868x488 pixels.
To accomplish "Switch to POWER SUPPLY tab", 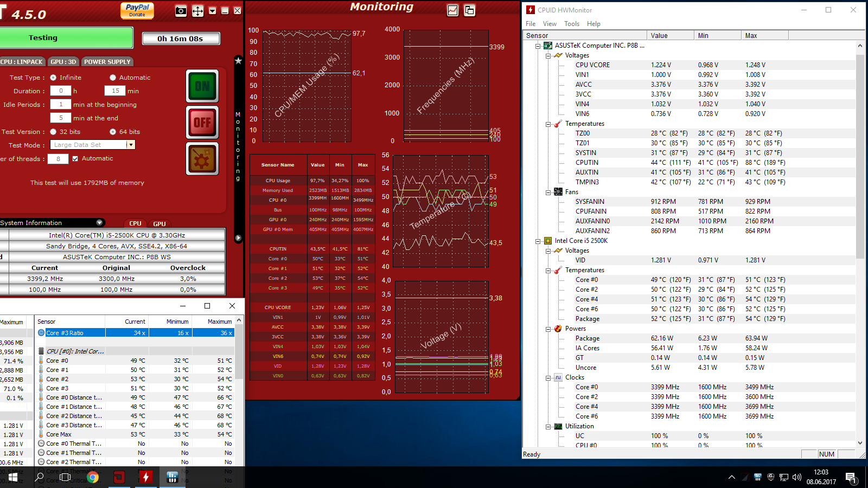I will click(107, 62).
